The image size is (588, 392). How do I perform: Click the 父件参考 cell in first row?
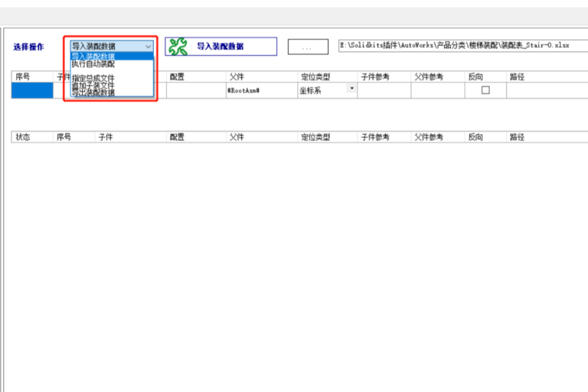tap(438, 90)
